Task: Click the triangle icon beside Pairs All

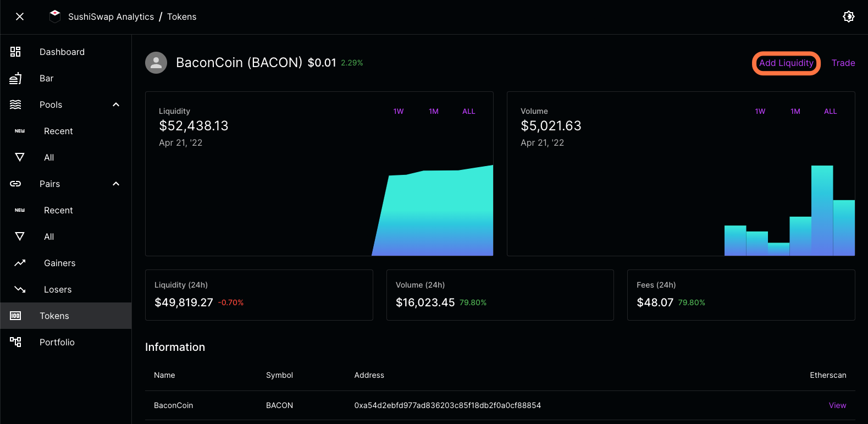Action: coord(20,236)
